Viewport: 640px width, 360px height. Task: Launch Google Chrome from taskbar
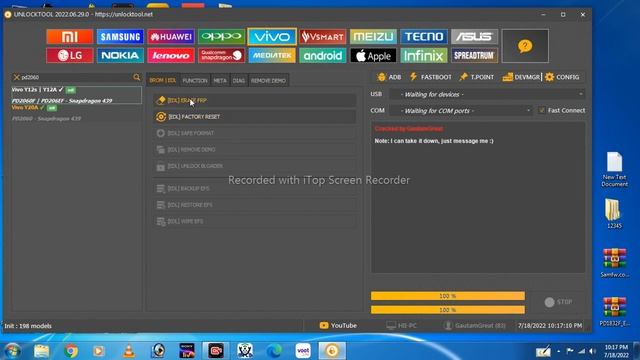71,351
